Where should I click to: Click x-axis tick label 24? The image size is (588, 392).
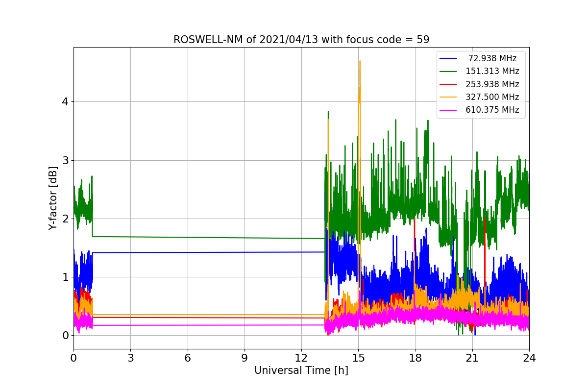click(529, 358)
